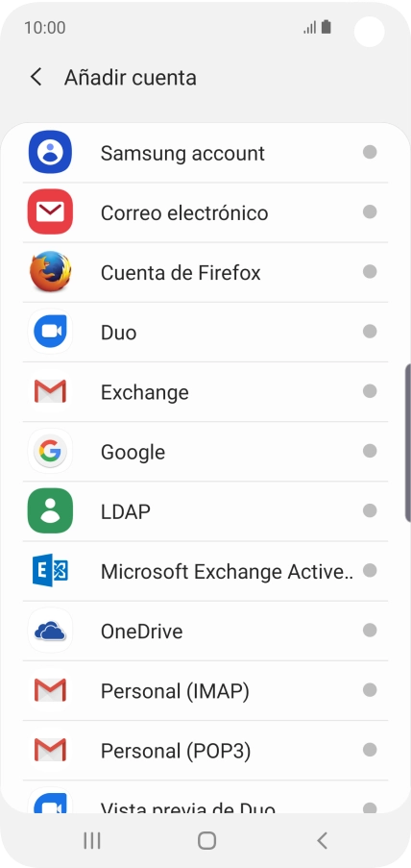The height and width of the screenshot is (868, 411).
Task: Choose the Google account label
Action: tap(133, 453)
